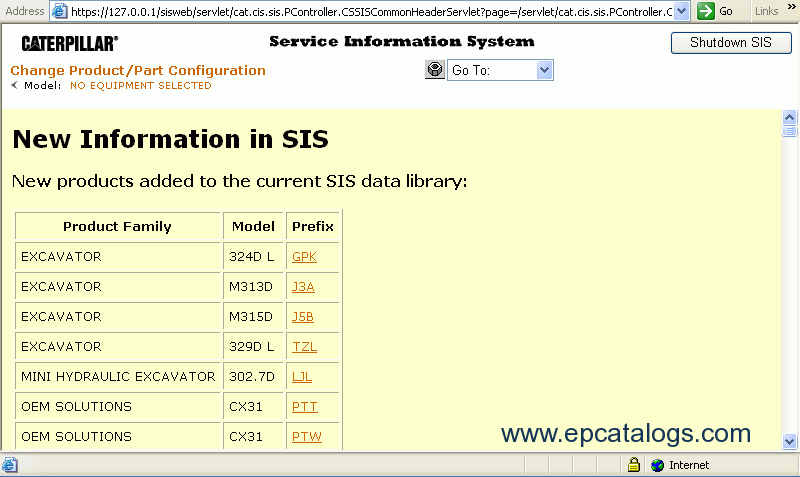800x477 pixels.
Task: Open Change Product/Part Configuration link
Action: point(138,71)
